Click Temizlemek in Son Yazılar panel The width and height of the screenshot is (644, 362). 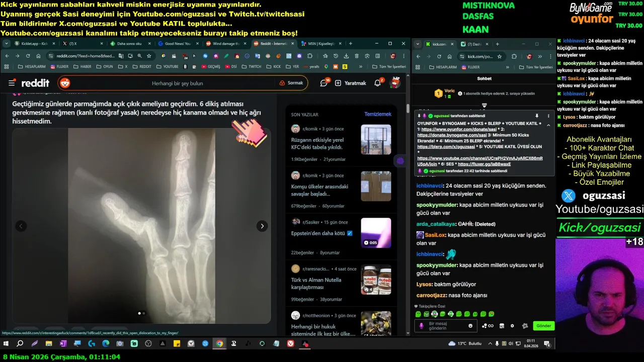[x=377, y=114]
